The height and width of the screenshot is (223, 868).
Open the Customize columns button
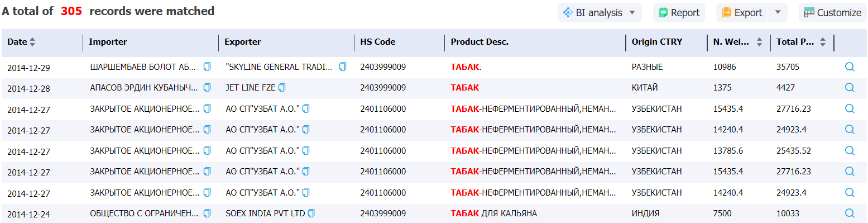(832, 13)
